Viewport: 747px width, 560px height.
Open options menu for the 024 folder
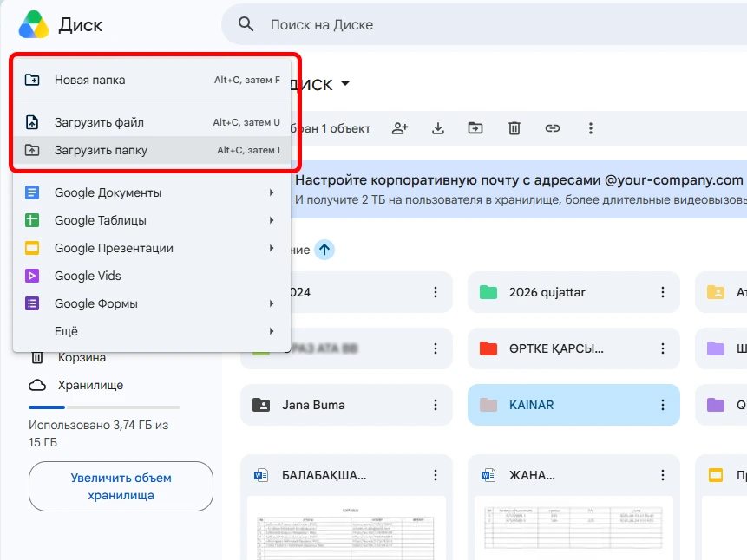[436, 292]
